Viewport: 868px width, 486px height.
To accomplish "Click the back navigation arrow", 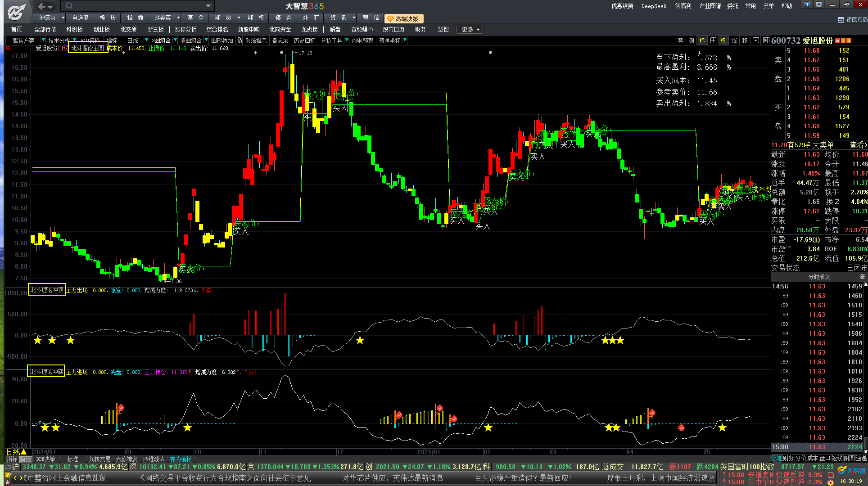I will 41,6.
